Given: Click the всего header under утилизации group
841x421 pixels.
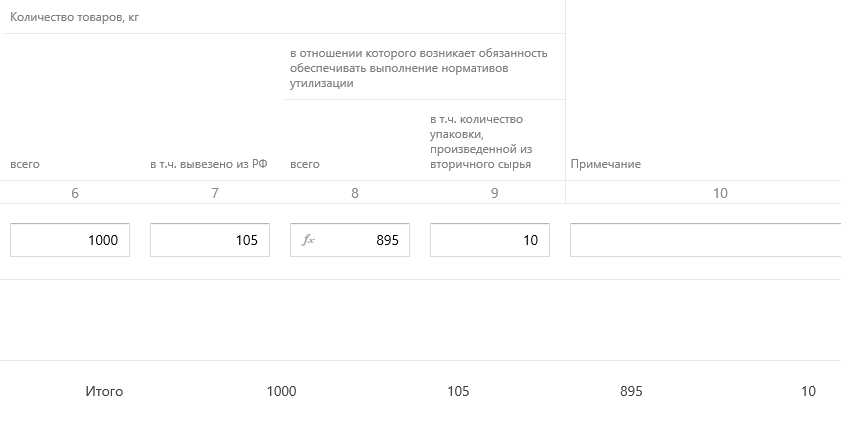Looking at the screenshot, I should [x=305, y=164].
